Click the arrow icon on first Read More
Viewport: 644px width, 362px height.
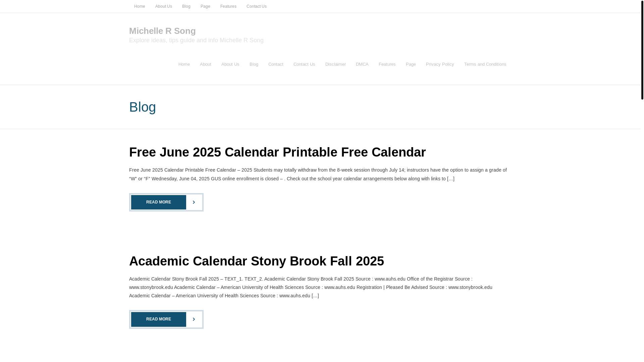pyautogui.click(x=194, y=202)
